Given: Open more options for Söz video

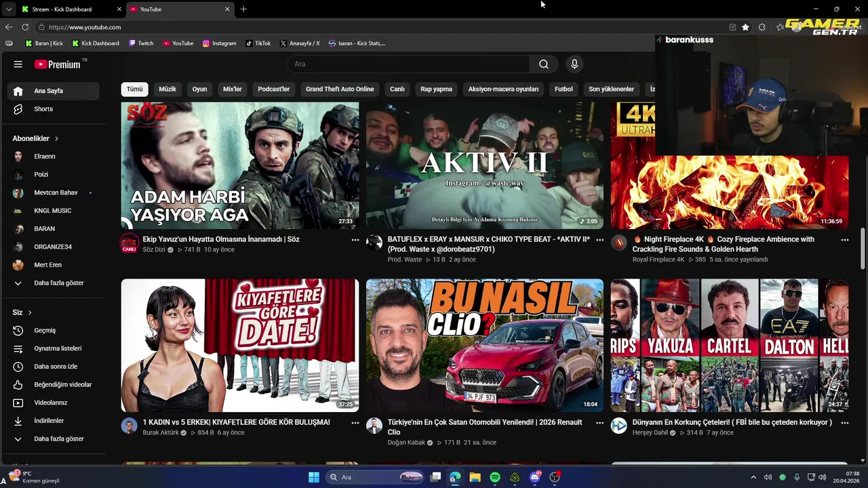Looking at the screenshot, I should click(x=355, y=240).
